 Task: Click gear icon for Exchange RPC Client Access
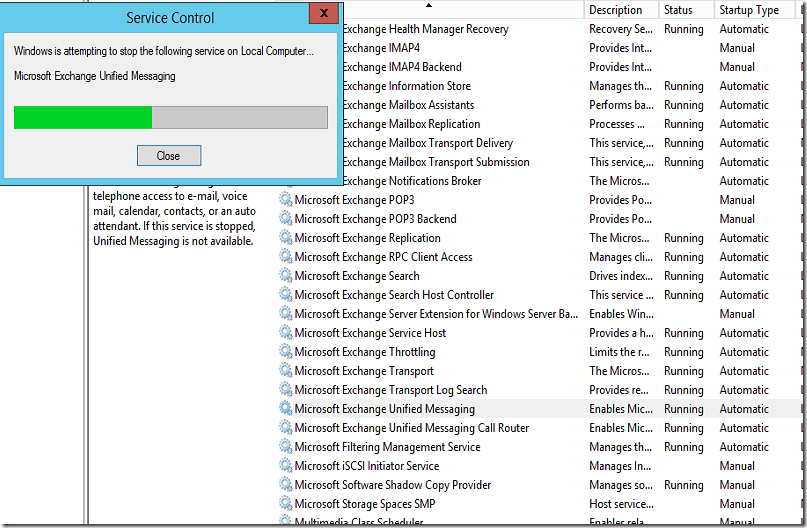point(286,256)
